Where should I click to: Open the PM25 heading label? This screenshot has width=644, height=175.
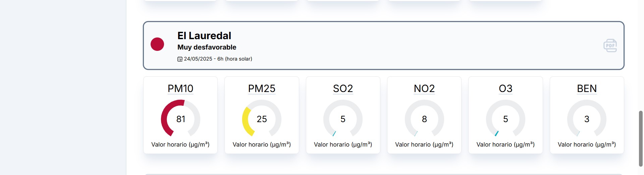[262, 89]
